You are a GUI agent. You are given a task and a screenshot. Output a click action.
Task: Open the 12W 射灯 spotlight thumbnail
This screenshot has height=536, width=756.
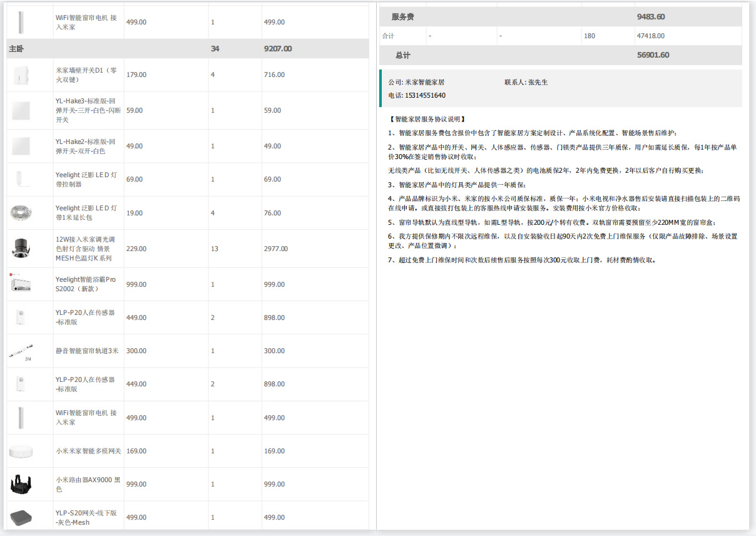coord(21,249)
